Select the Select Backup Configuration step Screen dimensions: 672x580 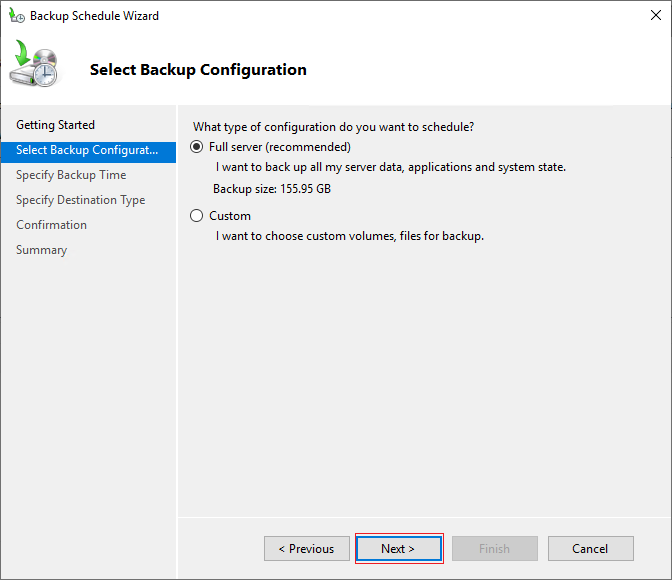pos(88,150)
